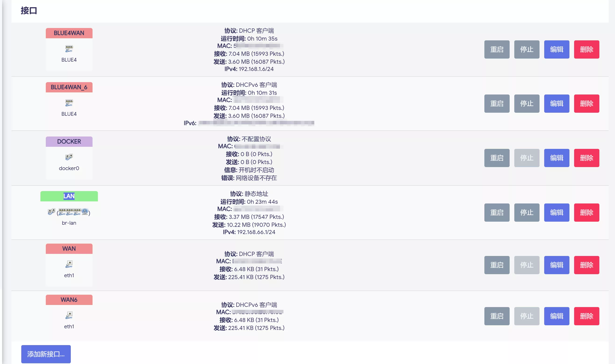The height and width of the screenshot is (364, 615).
Task: Edit the BLUE4WAN_6 interface
Action: tap(557, 104)
